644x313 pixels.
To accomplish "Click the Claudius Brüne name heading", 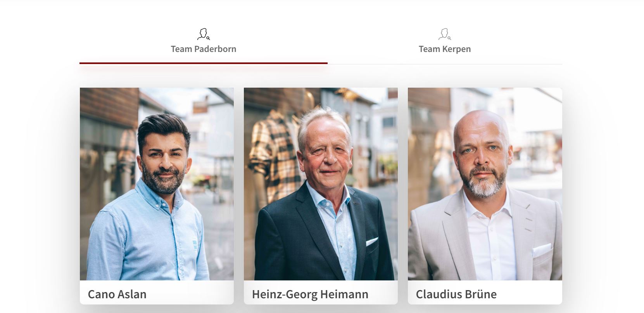I will point(456,294).
